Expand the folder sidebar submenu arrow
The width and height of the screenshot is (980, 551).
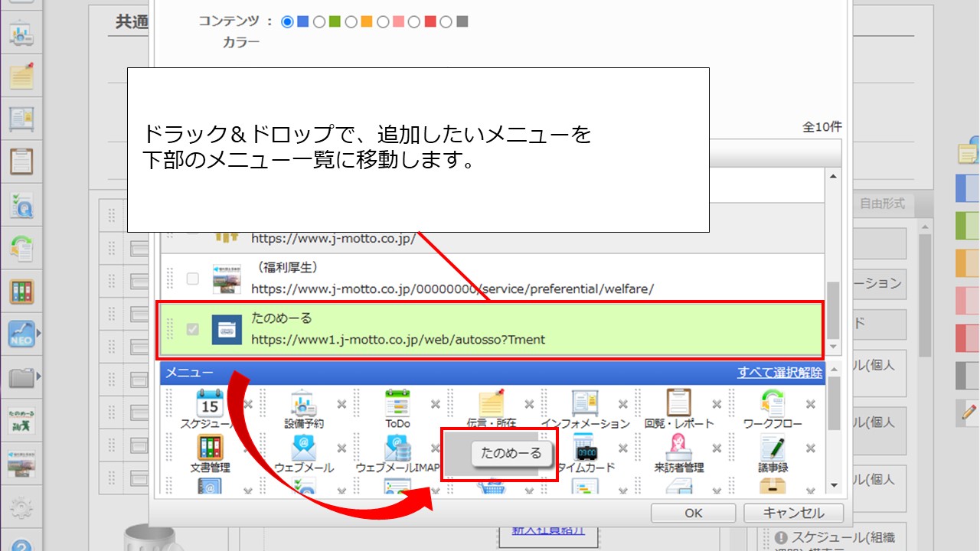coord(39,376)
